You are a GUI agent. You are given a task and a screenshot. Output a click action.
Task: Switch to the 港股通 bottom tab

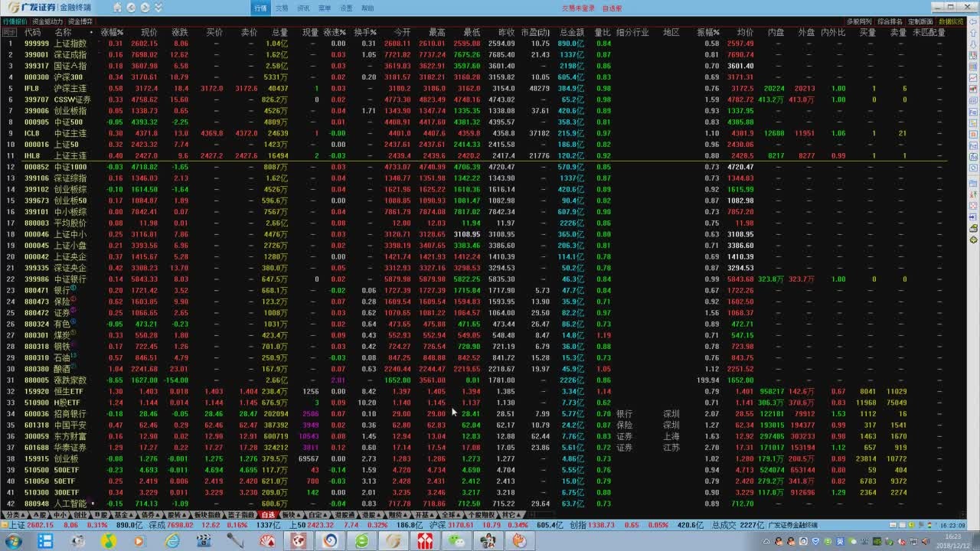(345, 515)
